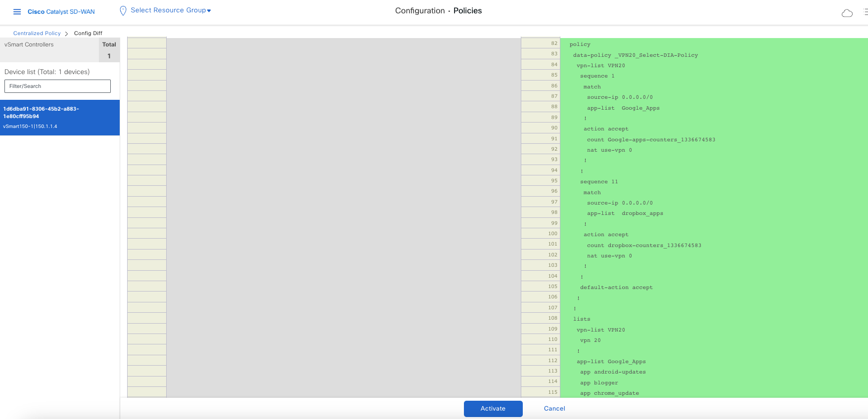Select the vSmart150-1 device entry
This screenshot has height=419, width=868.
(x=59, y=118)
